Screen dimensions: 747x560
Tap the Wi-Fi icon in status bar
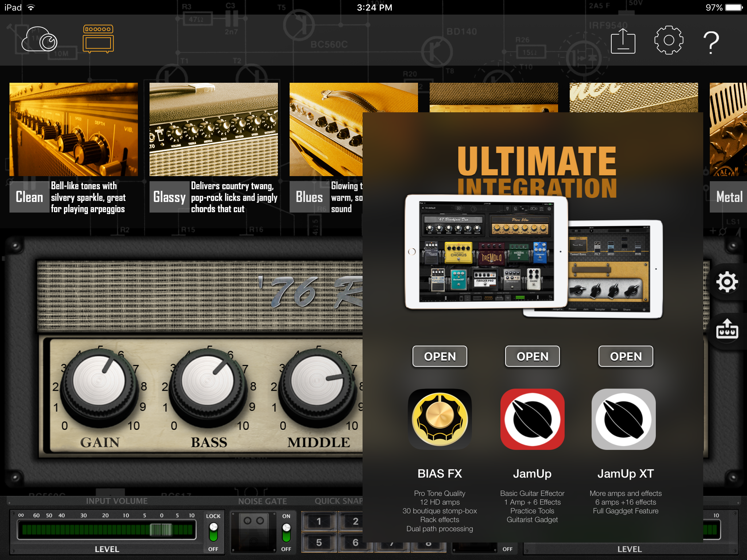31,7
